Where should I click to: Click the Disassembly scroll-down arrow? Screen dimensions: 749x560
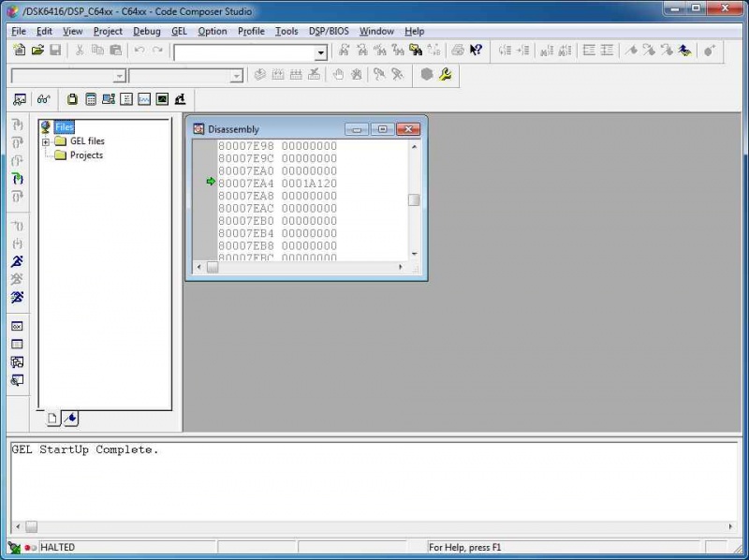[x=414, y=254]
